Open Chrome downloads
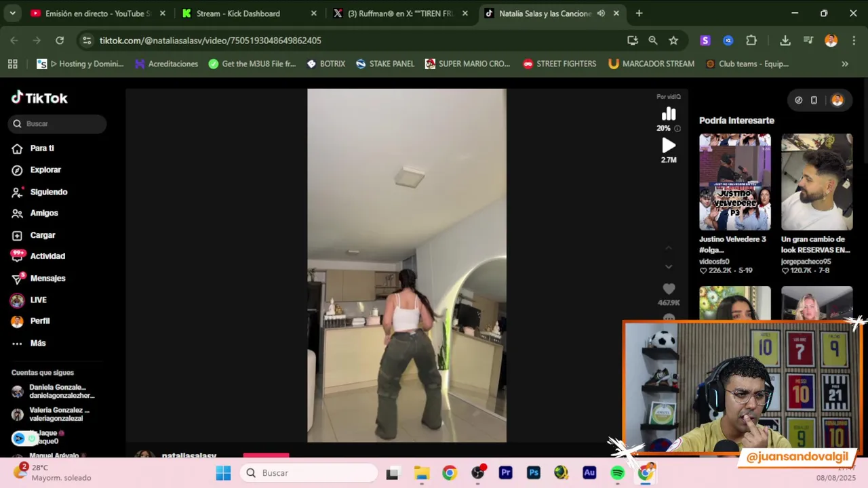This screenshot has width=868, height=488. [x=785, y=41]
